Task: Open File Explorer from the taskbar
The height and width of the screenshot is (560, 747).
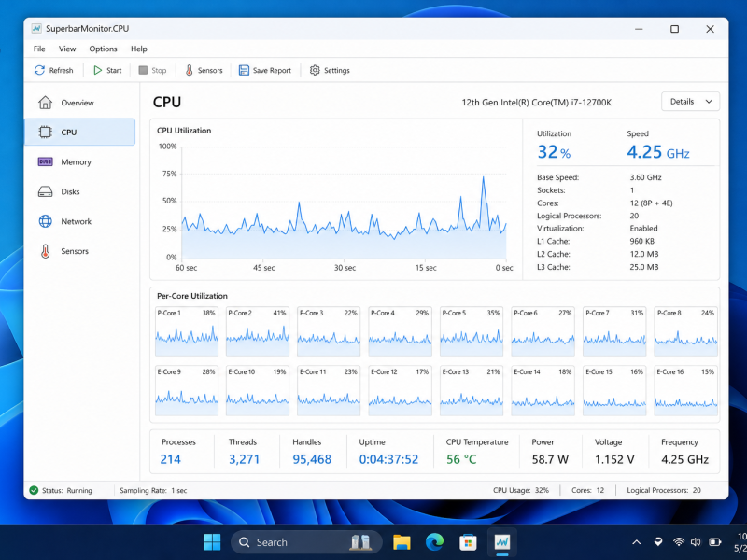Action: coord(402,542)
